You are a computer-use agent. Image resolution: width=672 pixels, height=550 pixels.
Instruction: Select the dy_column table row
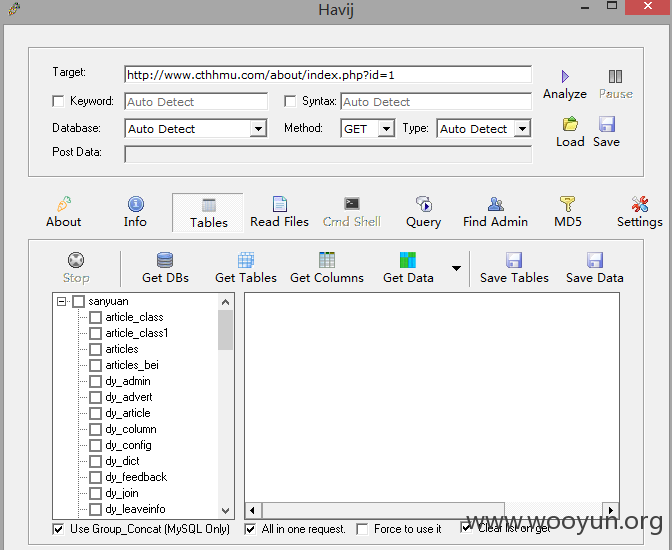131,429
